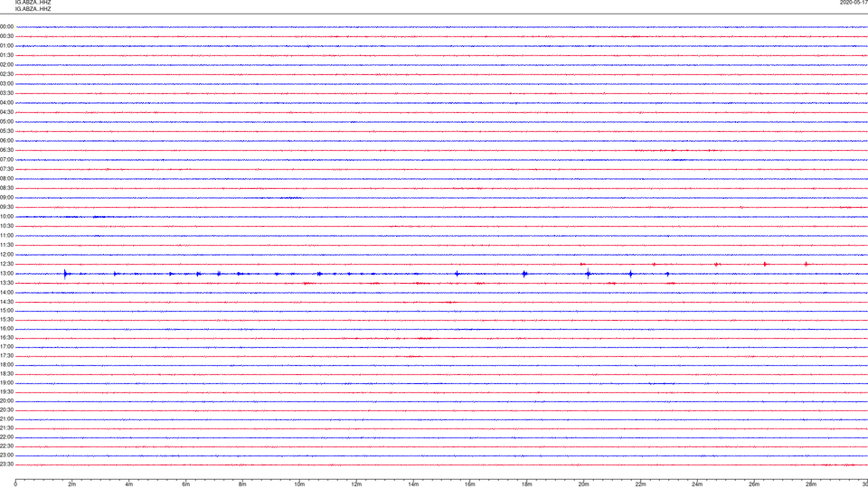868x488 pixels.
Task: Click the 4m axis tick label
Action: [129, 484]
